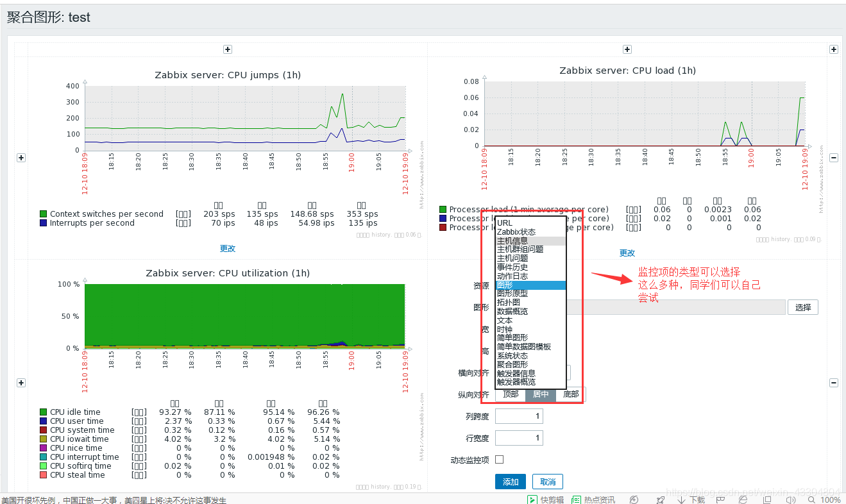846x504 pixels.
Task: Set vertical alignment to 居中
Action: (x=541, y=394)
